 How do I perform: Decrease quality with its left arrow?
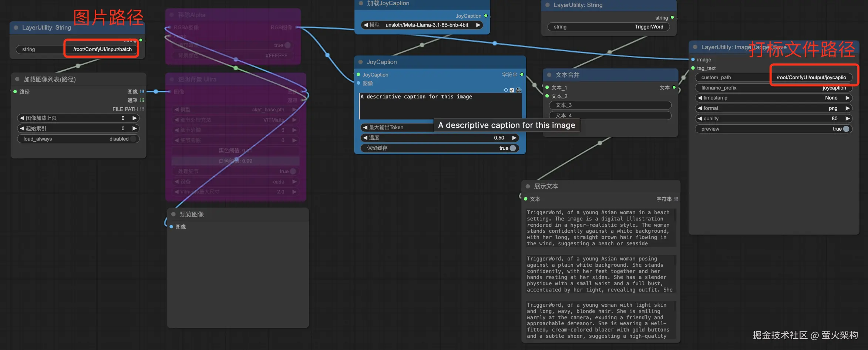pos(700,118)
